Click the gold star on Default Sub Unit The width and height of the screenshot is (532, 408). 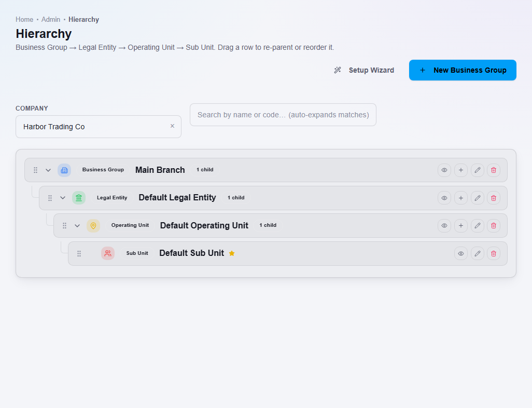point(232,253)
